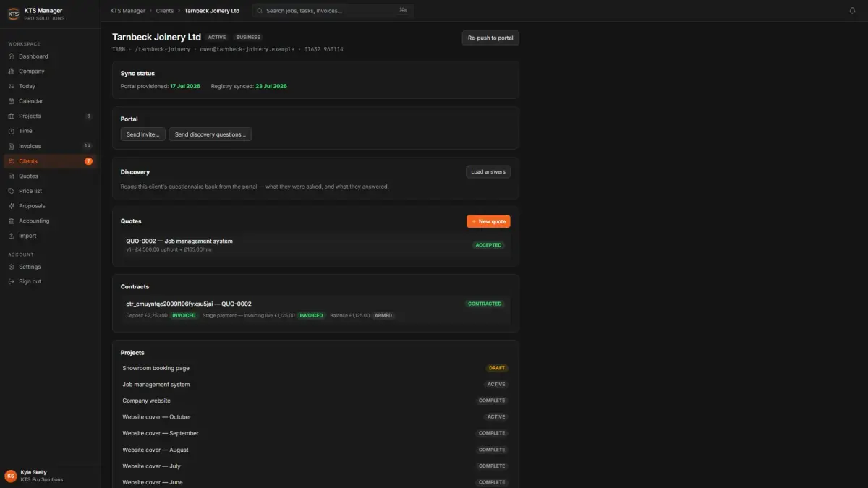Screen dimensions: 868x488
Task: Open Accounting in the sidebar
Action: 50,221
